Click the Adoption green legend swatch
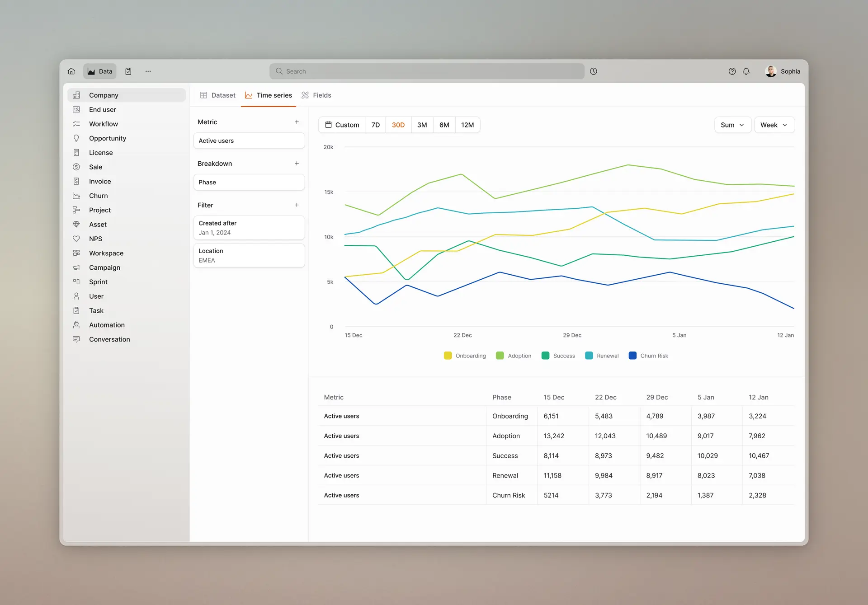This screenshot has width=868, height=605. pyautogui.click(x=500, y=356)
